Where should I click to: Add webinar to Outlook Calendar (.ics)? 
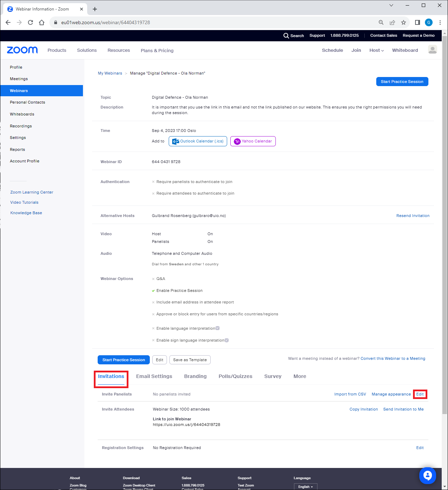(x=198, y=141)
